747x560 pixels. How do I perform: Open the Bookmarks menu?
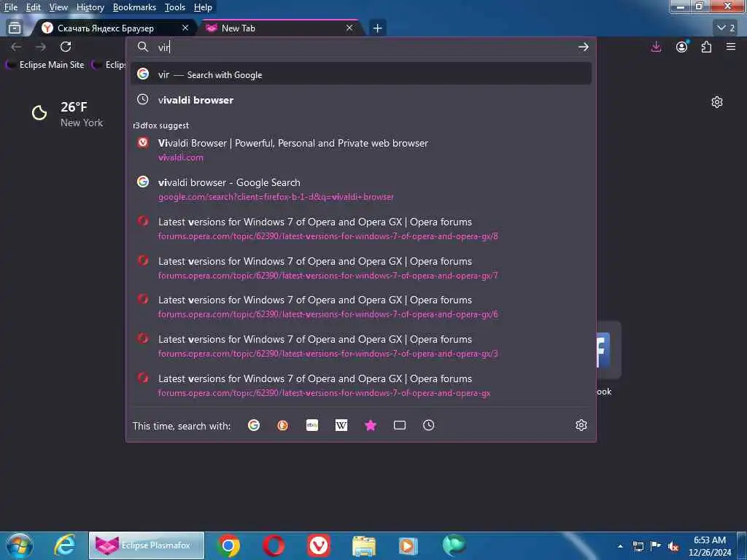tap(134, 7)
